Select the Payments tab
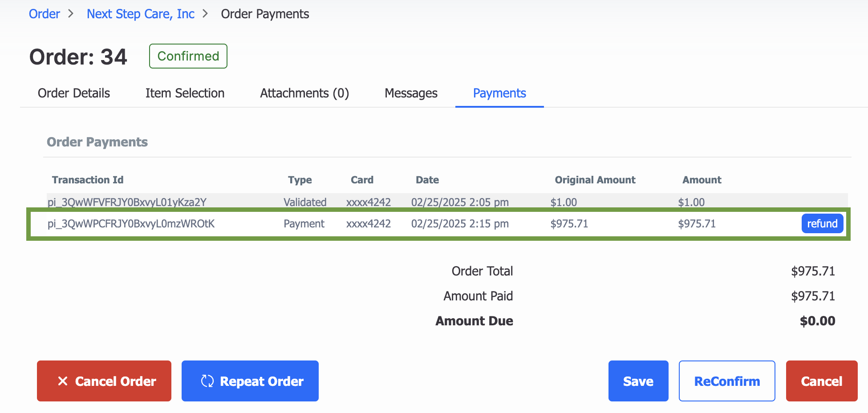Screen dimensions: 868x413 [x=499, y=93]
